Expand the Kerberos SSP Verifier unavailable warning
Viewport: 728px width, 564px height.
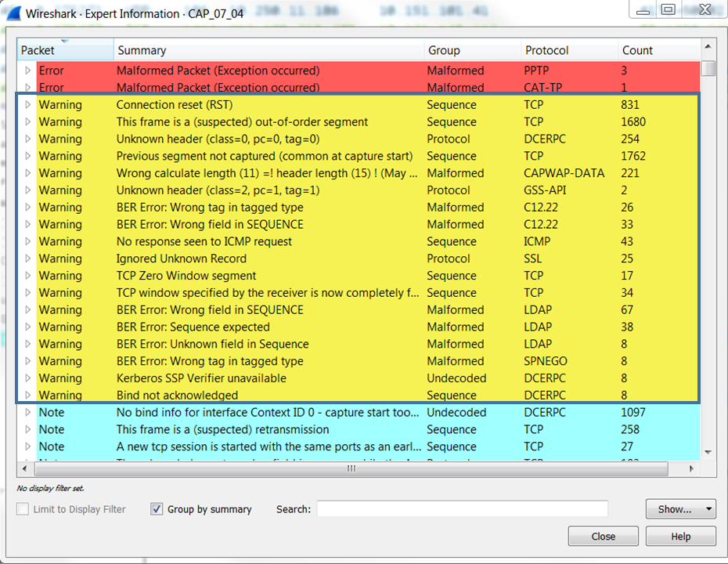tap(28, 378)
